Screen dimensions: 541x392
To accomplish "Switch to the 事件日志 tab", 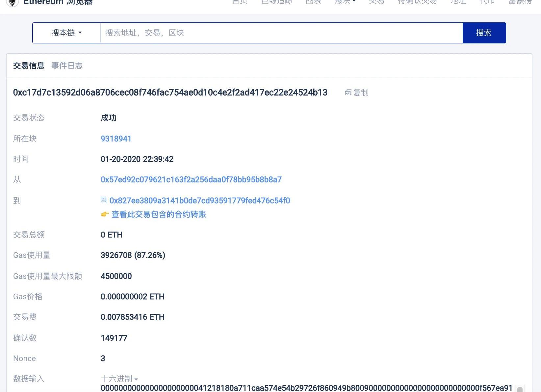I will (67, 66).
